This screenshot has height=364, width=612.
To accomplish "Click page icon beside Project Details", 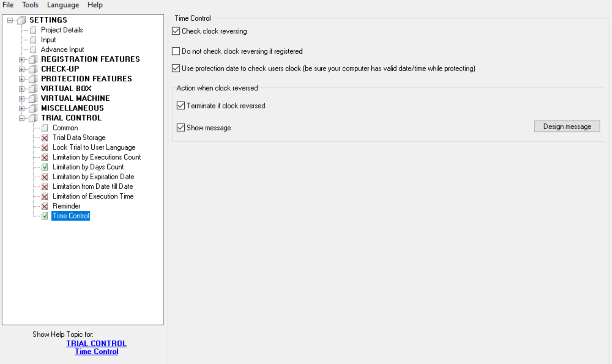I will (33, 30).
